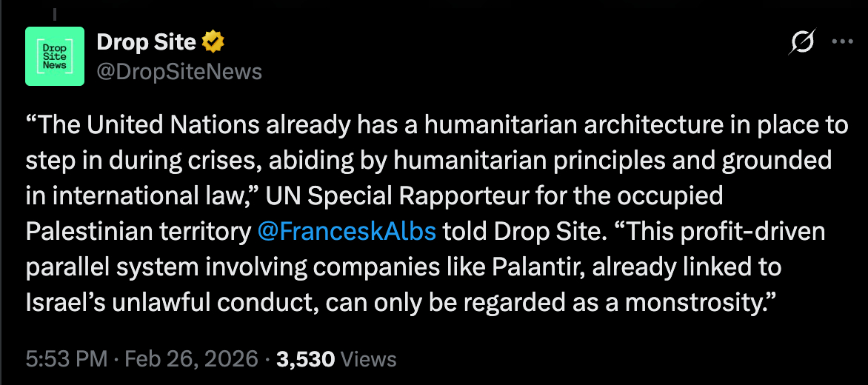This screenshot has width=868, height=385.
Task: Open the @FranceskAlbs mention link
Action: click(x=347, y=231)
